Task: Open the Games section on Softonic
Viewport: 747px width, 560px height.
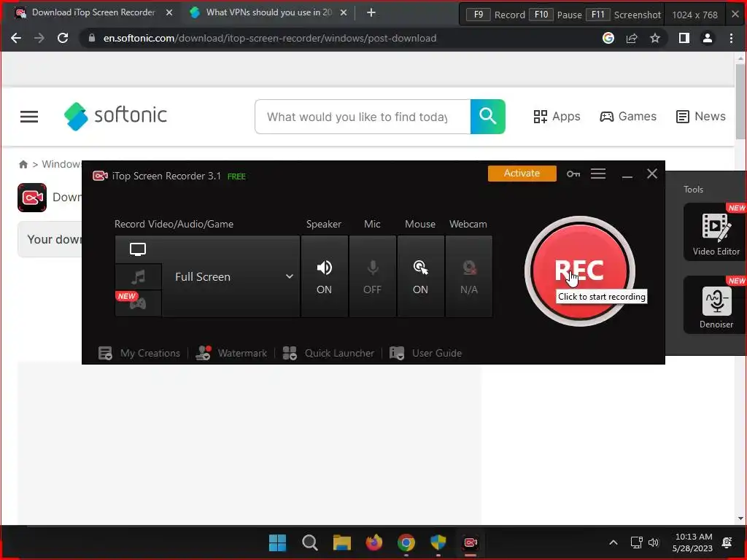Action: coord(628,116)
